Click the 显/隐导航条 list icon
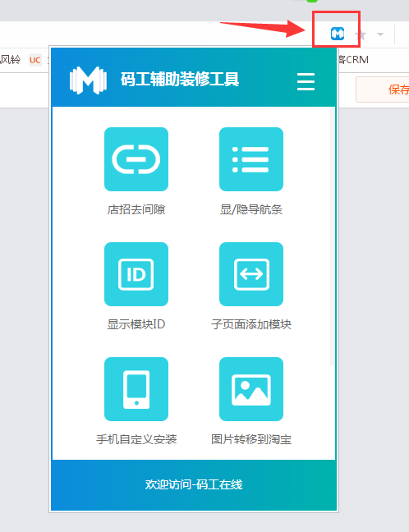Image resolution: width=409 pixels, height=532 pixels. [251, 159]
